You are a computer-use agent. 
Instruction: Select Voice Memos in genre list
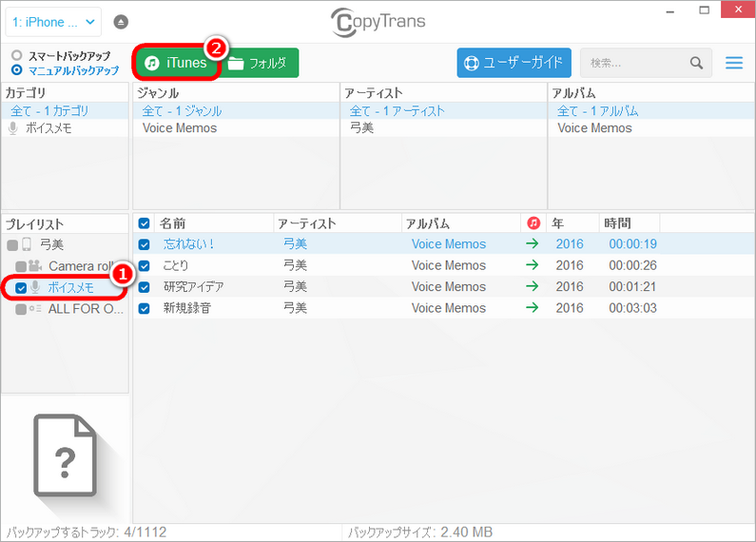coord(236,128)
